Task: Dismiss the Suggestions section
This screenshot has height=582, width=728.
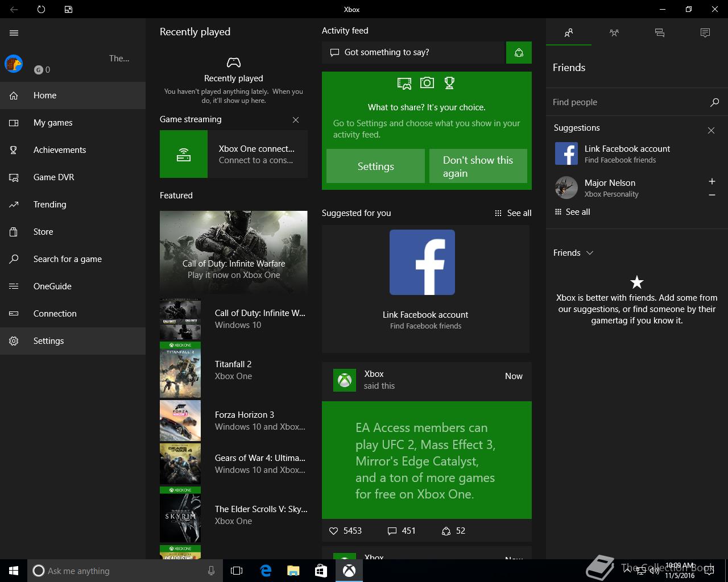Action: [711, 130]
